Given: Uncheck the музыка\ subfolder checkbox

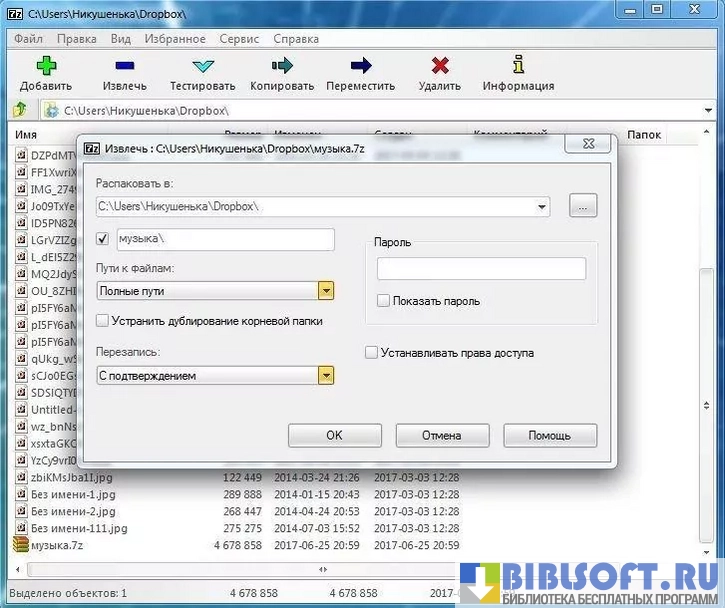Looking at the screenshot, I should coord(103,239).
